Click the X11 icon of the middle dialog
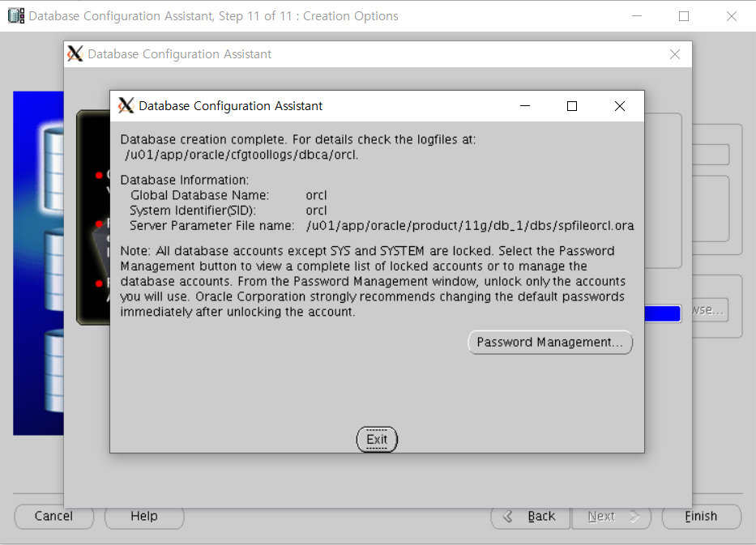Screen dimensions: 756x545 click(75, 53)
